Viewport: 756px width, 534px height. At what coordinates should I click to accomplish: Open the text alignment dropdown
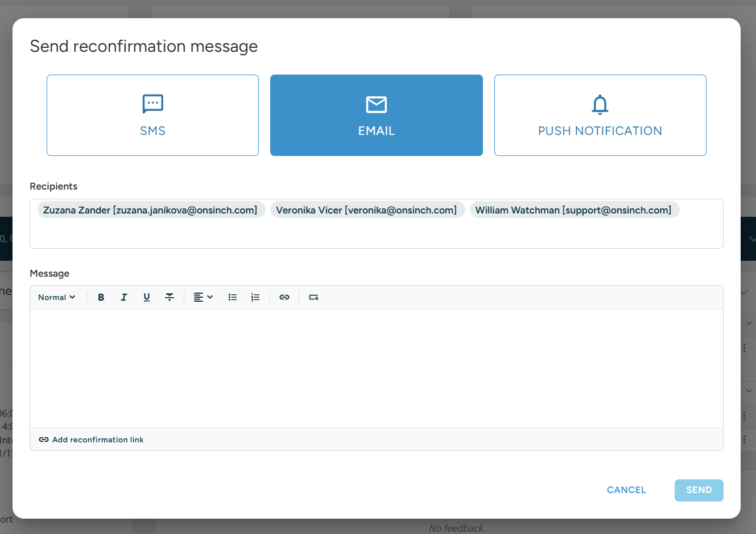tap(203, 297)
